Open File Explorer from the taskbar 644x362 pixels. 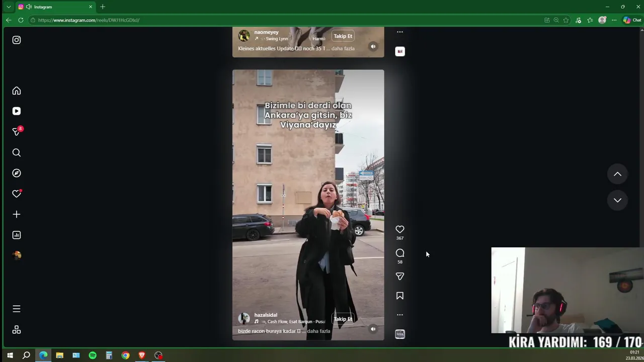59,355
